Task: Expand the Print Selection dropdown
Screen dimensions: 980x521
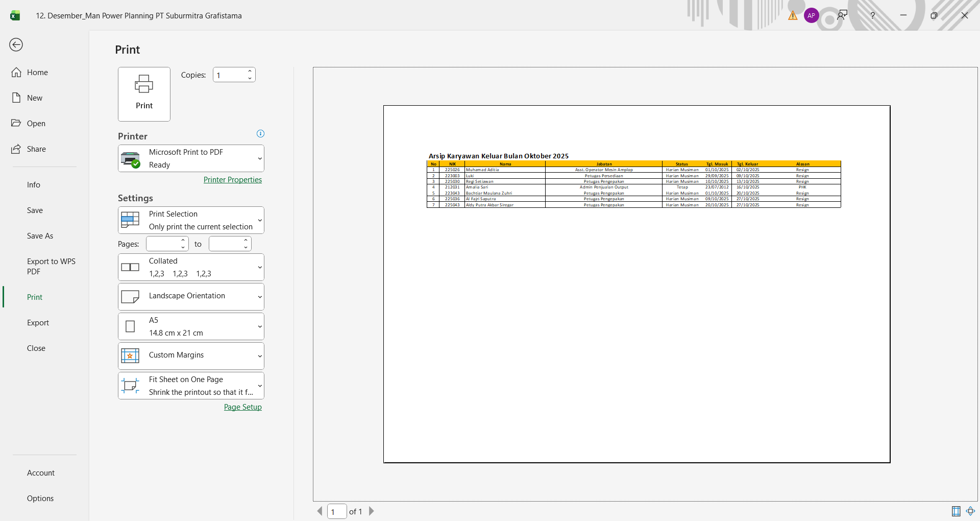Action: tap(191, 220)
